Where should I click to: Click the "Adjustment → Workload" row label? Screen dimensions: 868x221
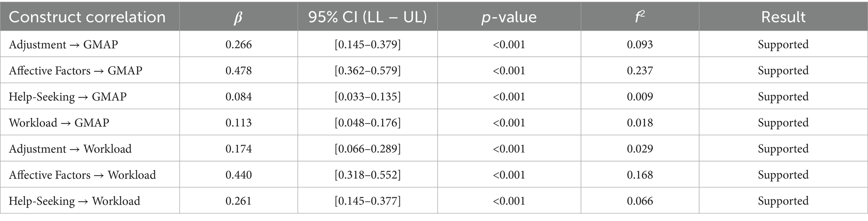click(70, 149)
